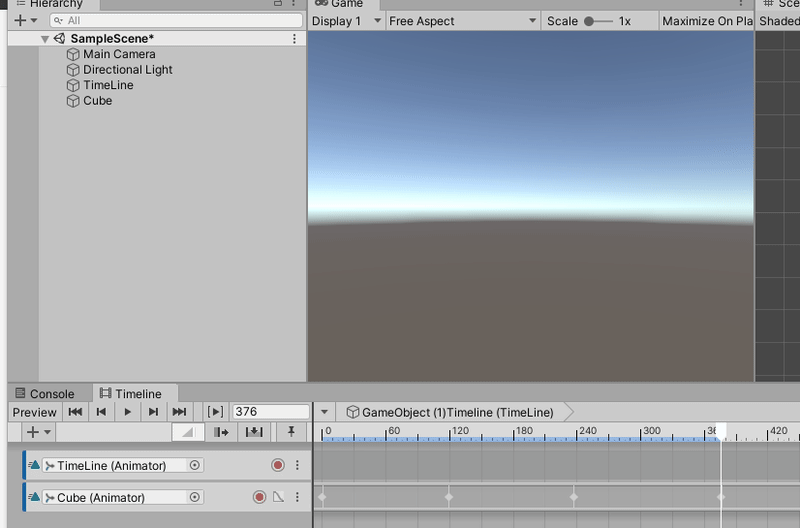Open the Timeline selector dropdown arrow
Screen dimensions: 800x528
324,412
